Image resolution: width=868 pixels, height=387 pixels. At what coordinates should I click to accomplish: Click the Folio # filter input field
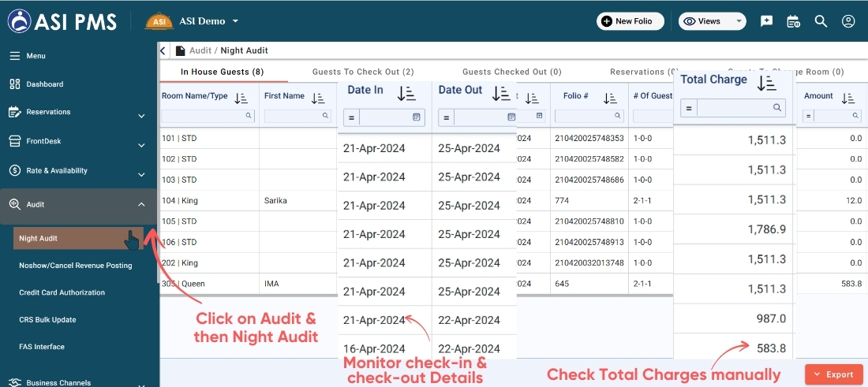click(585, 116)
